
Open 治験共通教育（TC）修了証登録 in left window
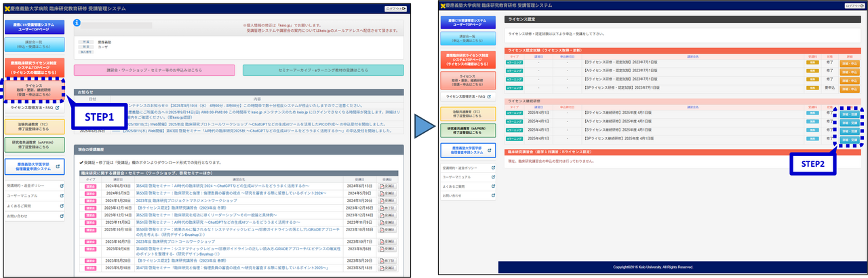(33, 126)
